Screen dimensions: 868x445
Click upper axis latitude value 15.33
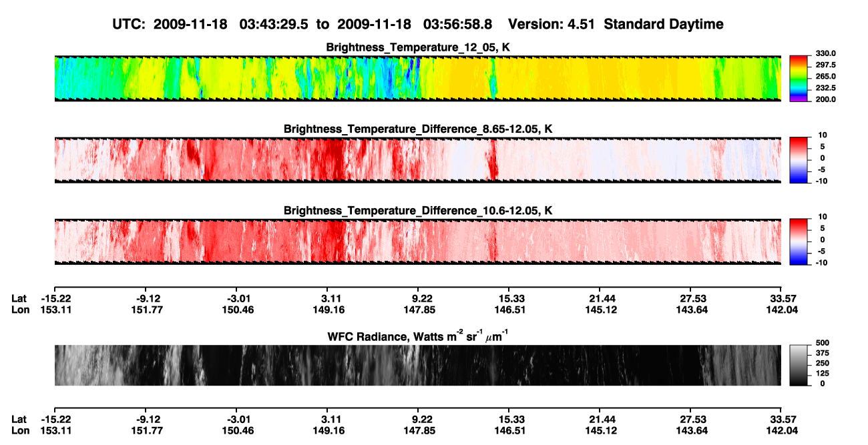point(509,298)
